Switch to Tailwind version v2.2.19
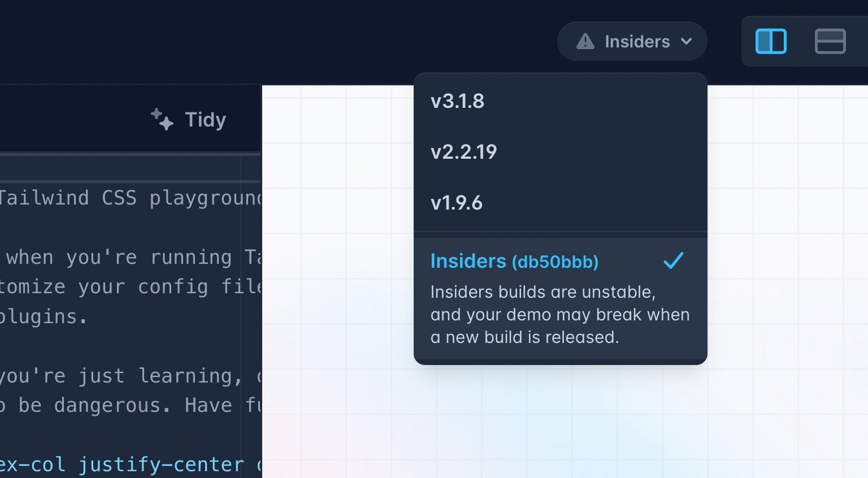 [x=464, y=151]
